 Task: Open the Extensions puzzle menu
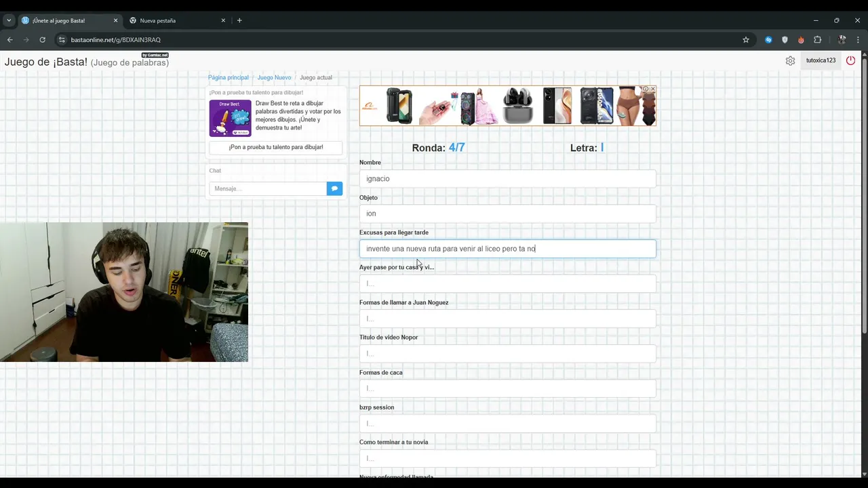[x=818, y=40]
